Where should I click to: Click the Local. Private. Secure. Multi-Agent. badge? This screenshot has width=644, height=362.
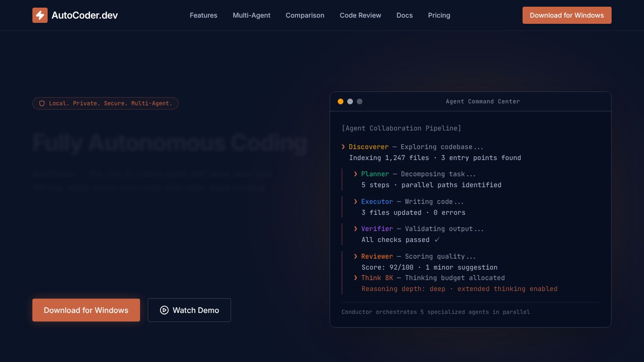[105, 103]
